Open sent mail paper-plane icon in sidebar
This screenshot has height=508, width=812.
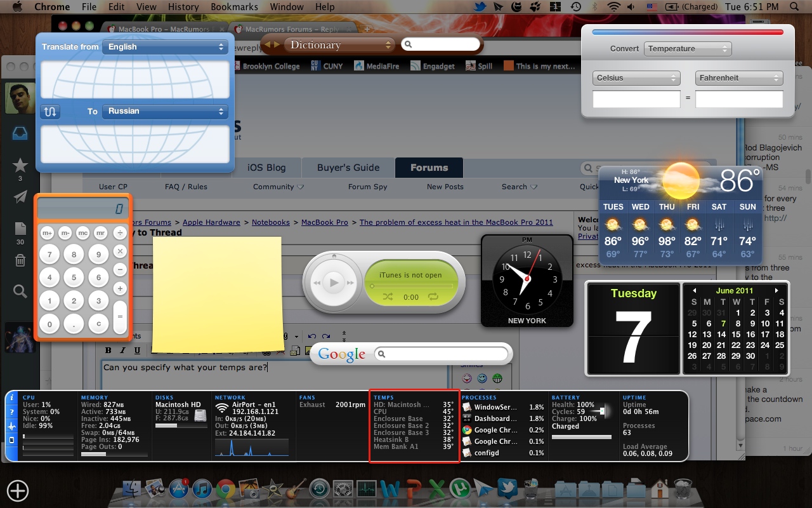pos(20,197)
